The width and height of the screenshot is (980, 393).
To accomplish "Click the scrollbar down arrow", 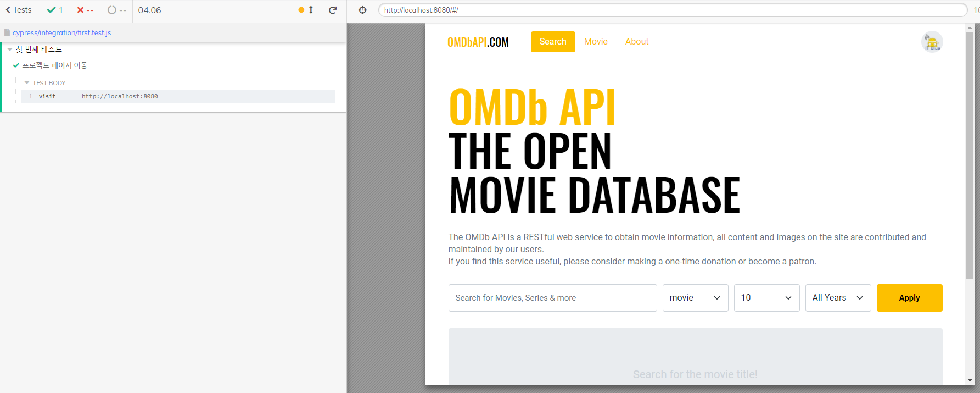I will tap(970, 380).
